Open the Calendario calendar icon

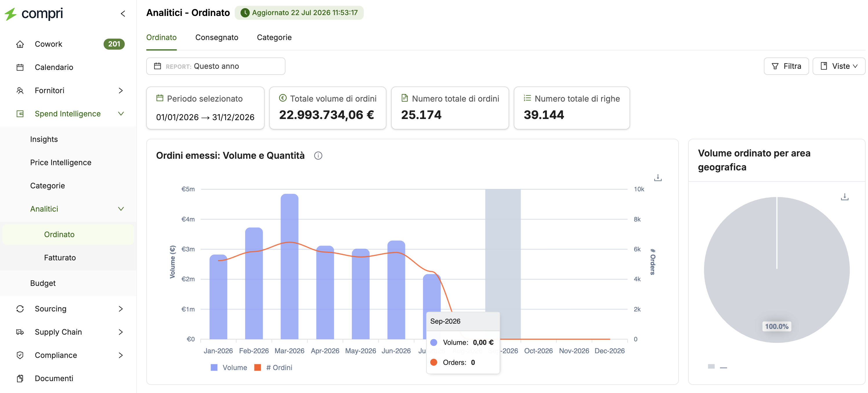click(x=20, y=67)
